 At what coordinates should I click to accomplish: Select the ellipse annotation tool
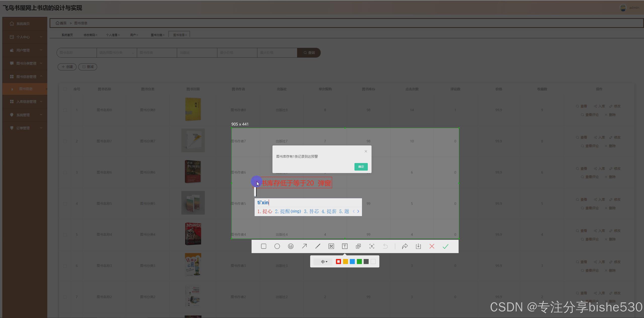pos(277,246)
